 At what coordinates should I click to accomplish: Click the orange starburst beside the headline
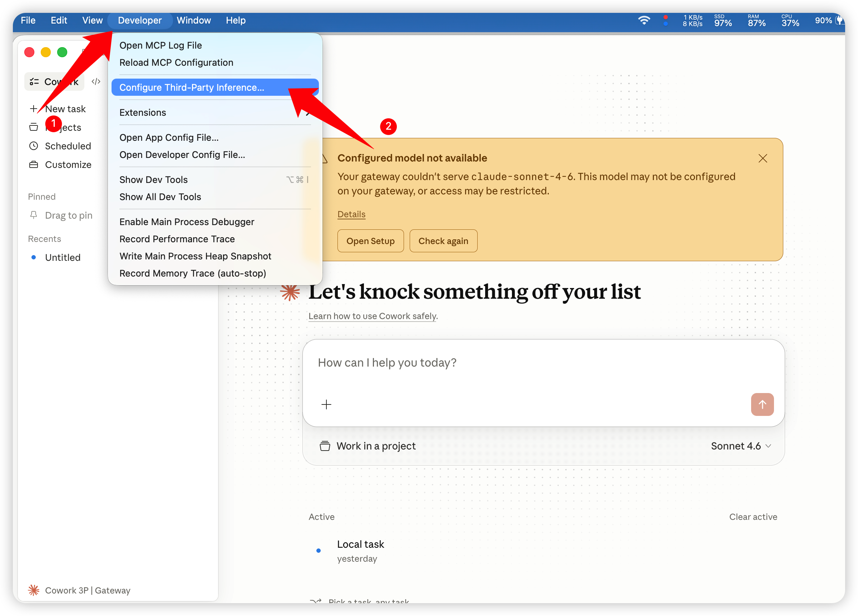290,292
